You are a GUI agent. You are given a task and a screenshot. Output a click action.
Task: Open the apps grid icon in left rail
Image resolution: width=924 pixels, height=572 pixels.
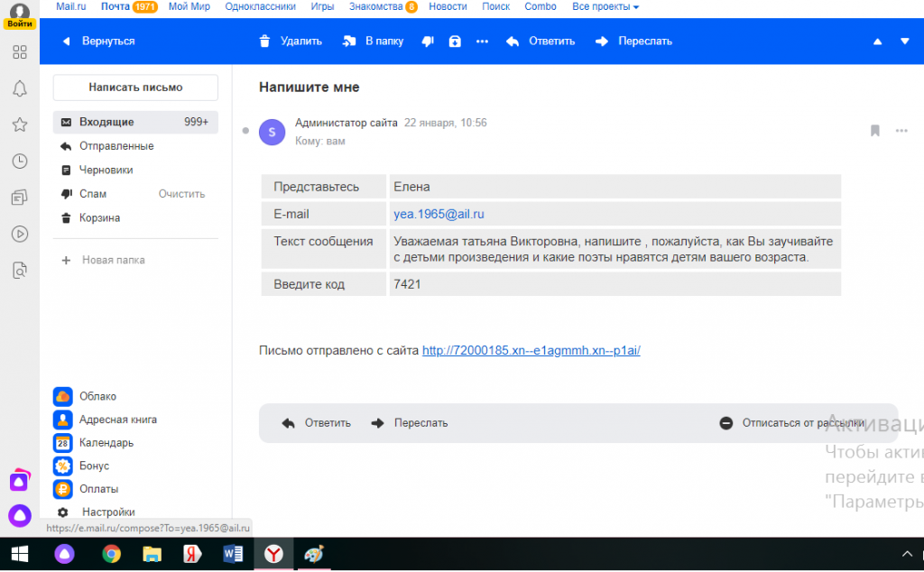click(19, 52)
